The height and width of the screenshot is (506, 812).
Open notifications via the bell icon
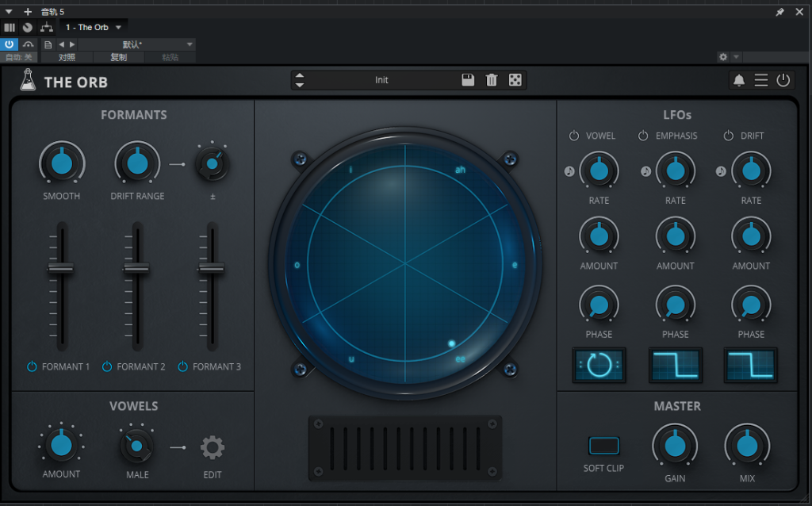(x=739, y=80)
